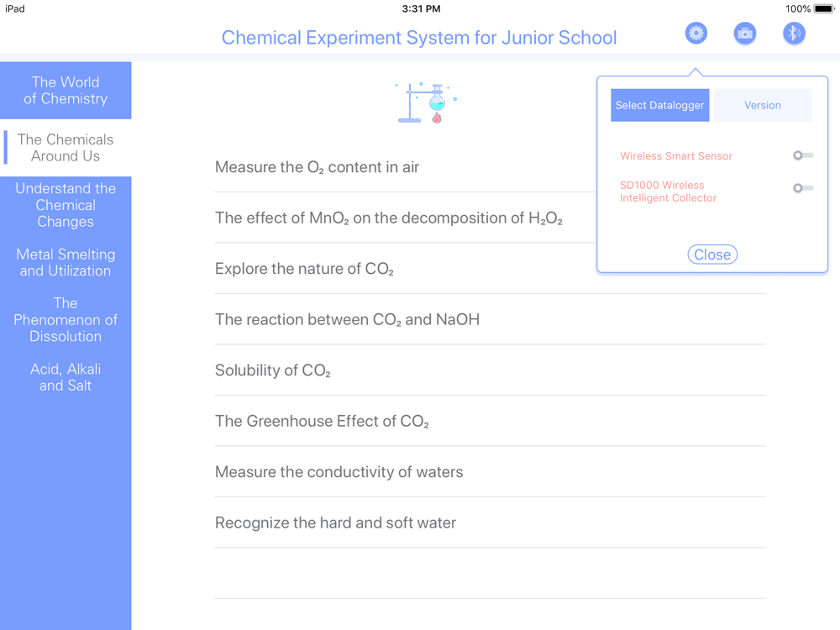Image resolution: width=840 pixels, height=630 pixels.
Task: Choose Recognize the hard and soft water
Action: (x=490, y=522)
